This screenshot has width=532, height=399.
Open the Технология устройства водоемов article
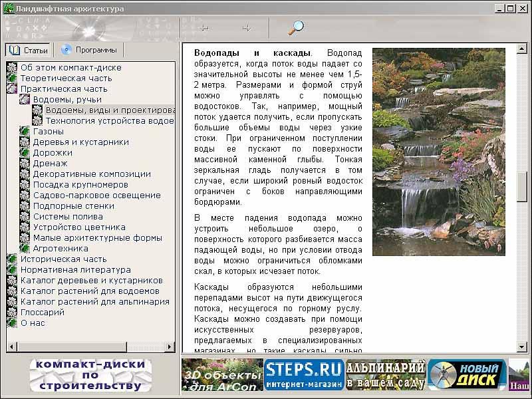click(109, 121)
